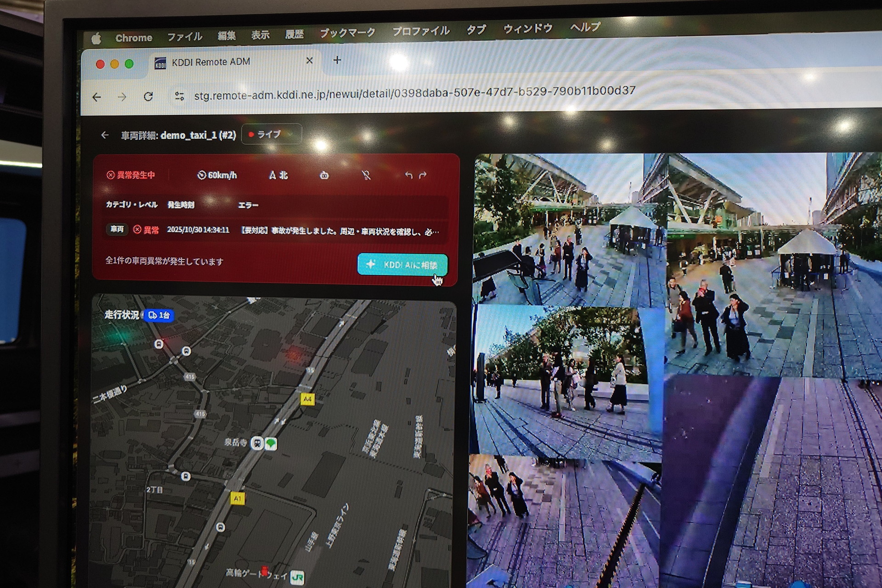
Task: Click the A1 exit marker on map
Action: point(237,498)
